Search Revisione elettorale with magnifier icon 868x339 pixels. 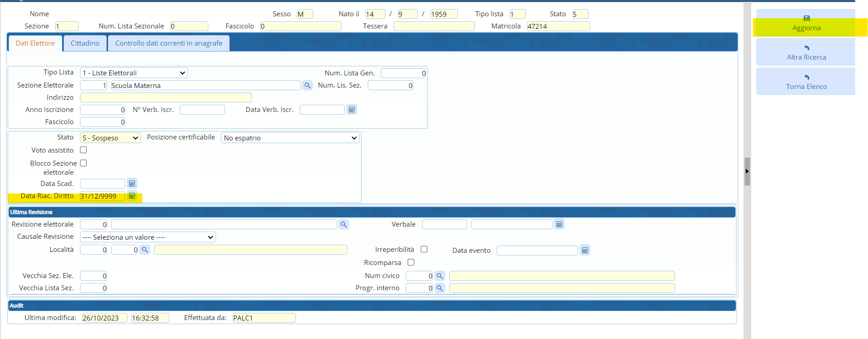coord(343,224)
